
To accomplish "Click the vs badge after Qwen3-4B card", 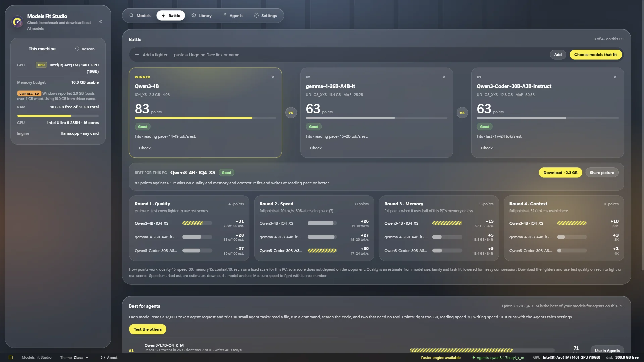I will pyautogui.click(x=291, y=113).
